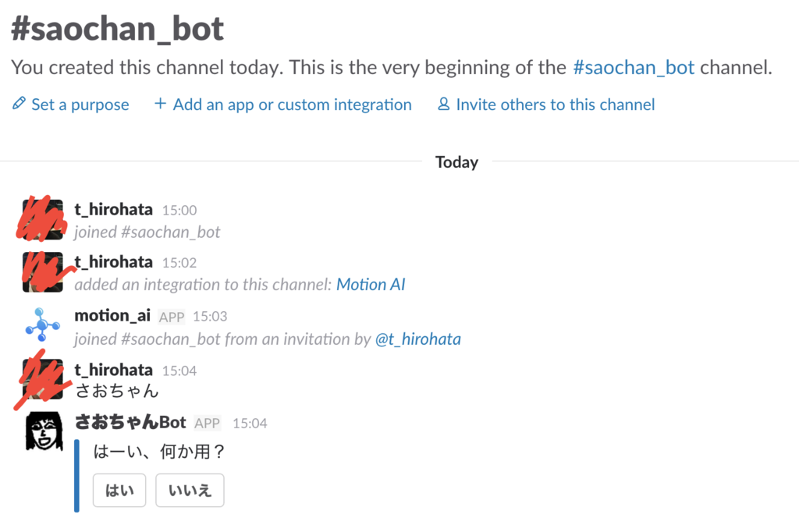Open the Motion AI integration link
This screenshot has height=532, width=799.
pyautogui.click(x=371, y=285)
